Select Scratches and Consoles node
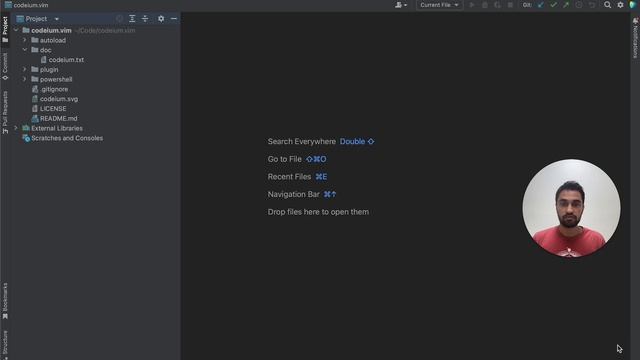Screen dimensions: 640x360 [x=62, y=138]
